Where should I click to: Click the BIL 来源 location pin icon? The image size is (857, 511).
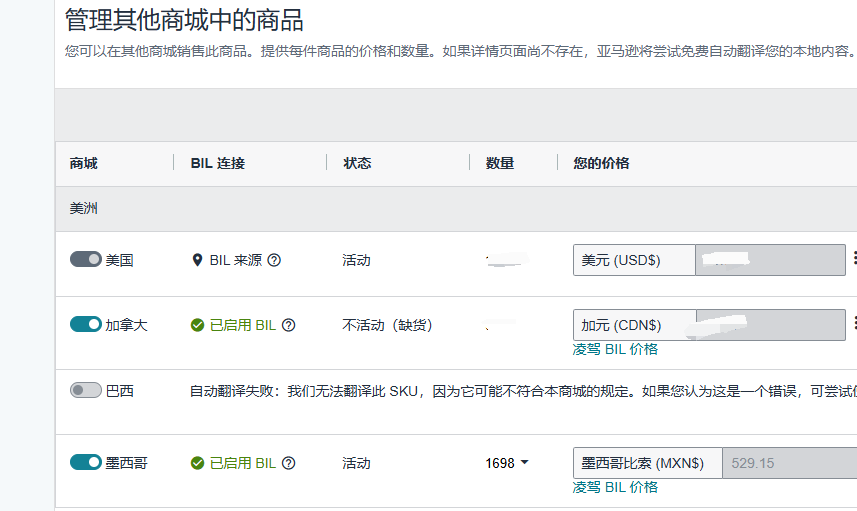[197, 260]
